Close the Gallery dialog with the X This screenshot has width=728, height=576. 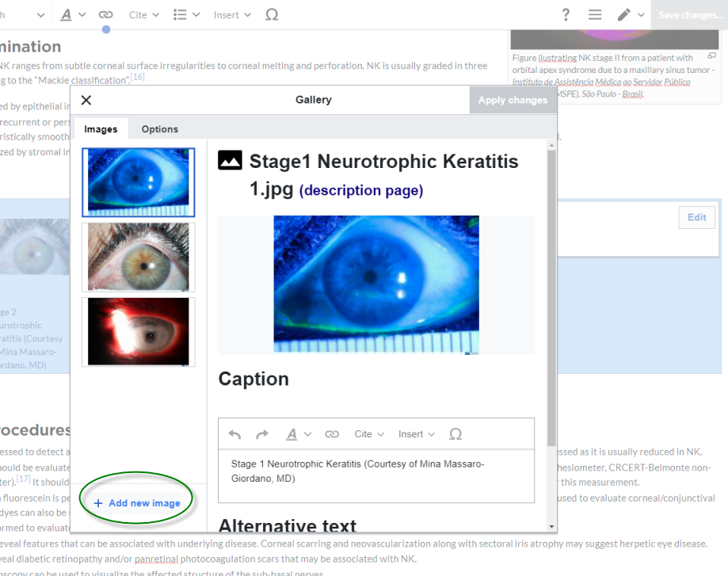pos(86,100)
